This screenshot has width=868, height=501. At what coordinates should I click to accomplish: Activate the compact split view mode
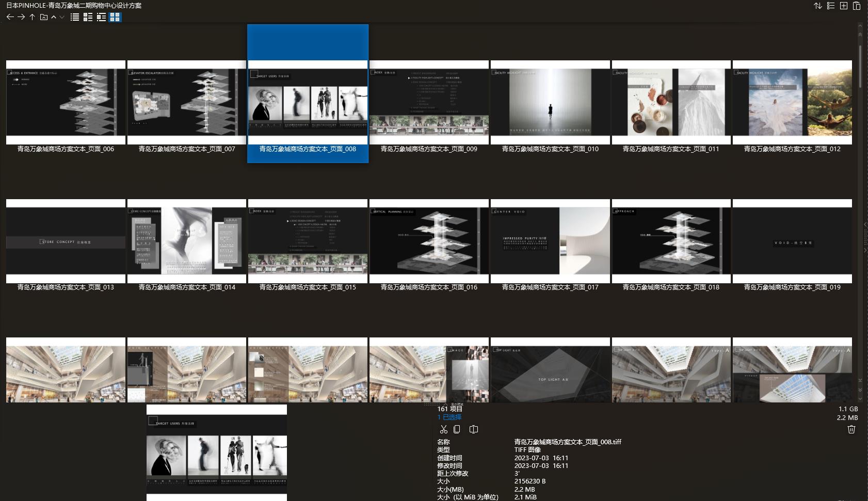tap(102, 17)
